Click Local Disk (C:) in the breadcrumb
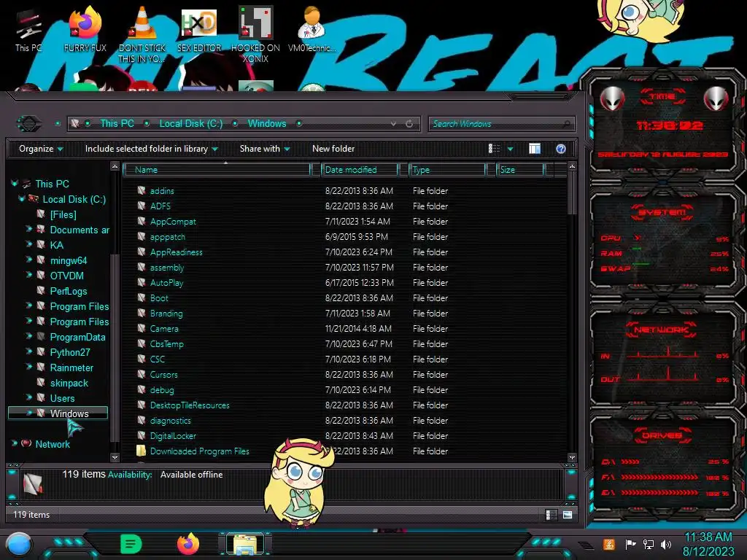The height and width of the screenshot is (560, 747). point(190,124)
